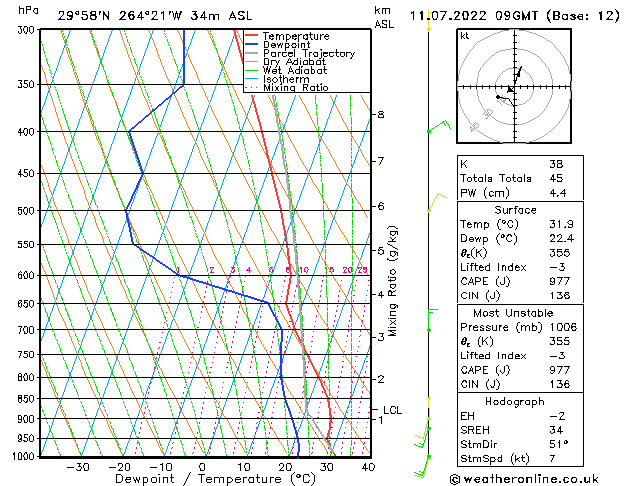The height and width of the screenshot is (486, 629).
Task: Click the gray Parcel Trajectory legend swatch
Action: point(251,53)
